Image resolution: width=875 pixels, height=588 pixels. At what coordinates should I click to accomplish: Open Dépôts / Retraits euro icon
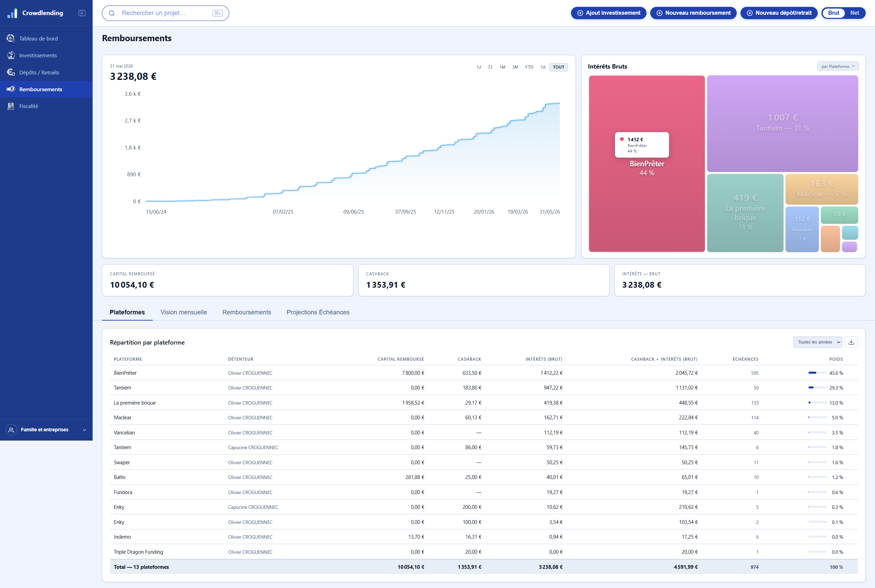click(11, 72)
